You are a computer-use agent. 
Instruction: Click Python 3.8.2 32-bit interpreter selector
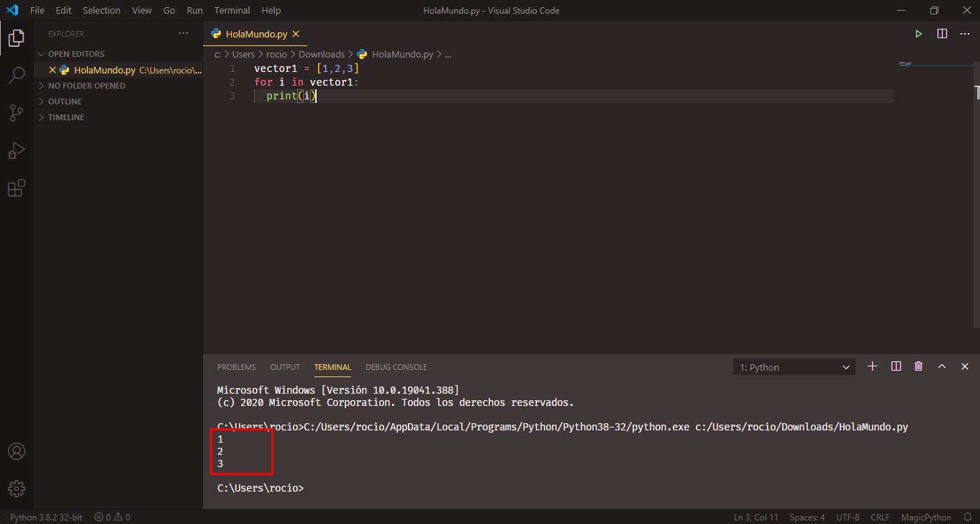pyautogui.click(x=46, y=517)
